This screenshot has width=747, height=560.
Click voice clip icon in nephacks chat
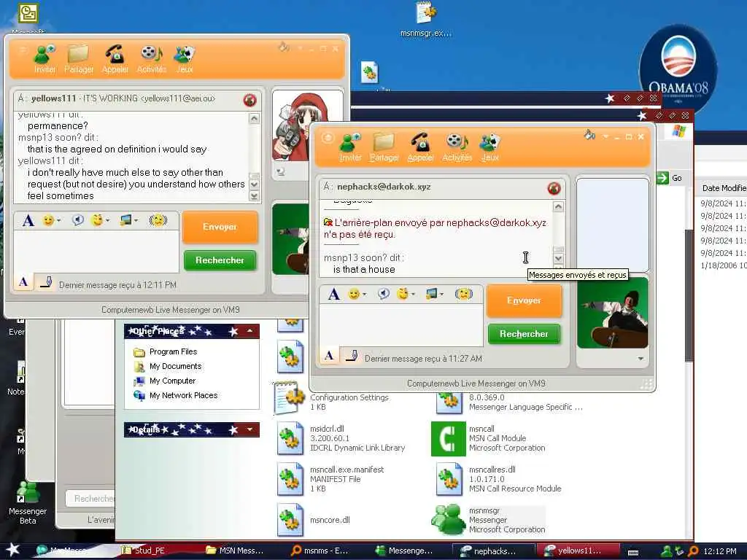click(x=384, y=294)
